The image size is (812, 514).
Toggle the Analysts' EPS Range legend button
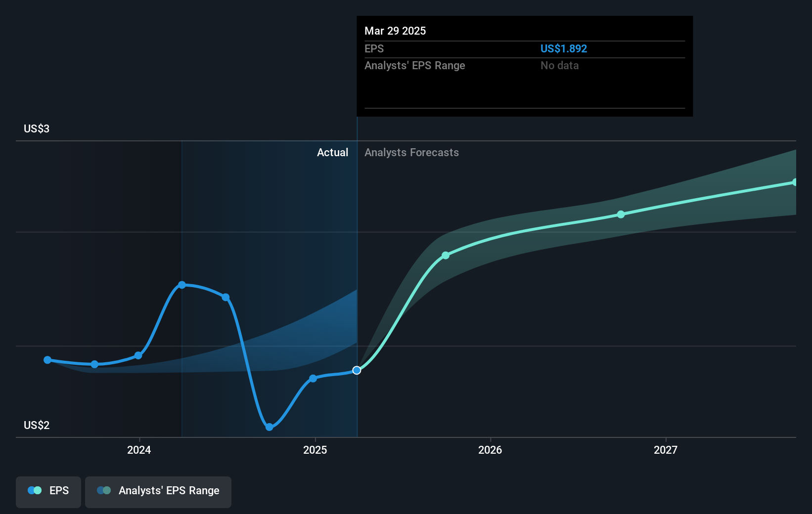(x=158, y=492)
